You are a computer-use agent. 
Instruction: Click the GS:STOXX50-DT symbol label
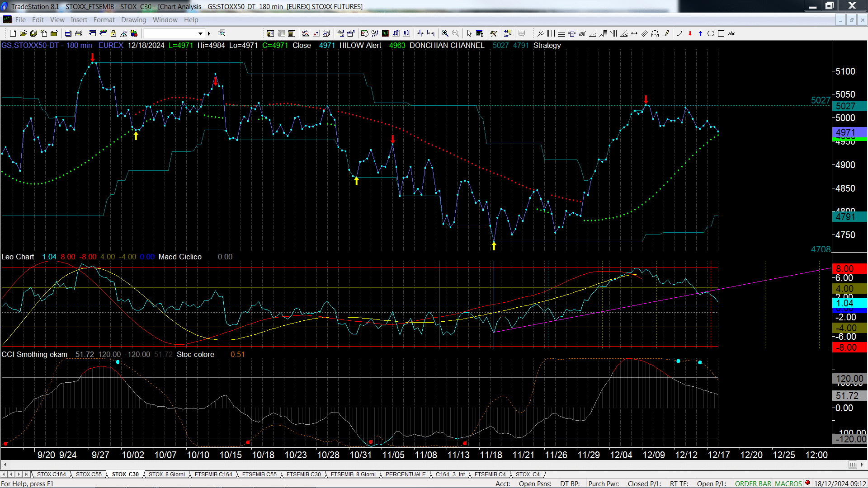[x=30, y=46]
